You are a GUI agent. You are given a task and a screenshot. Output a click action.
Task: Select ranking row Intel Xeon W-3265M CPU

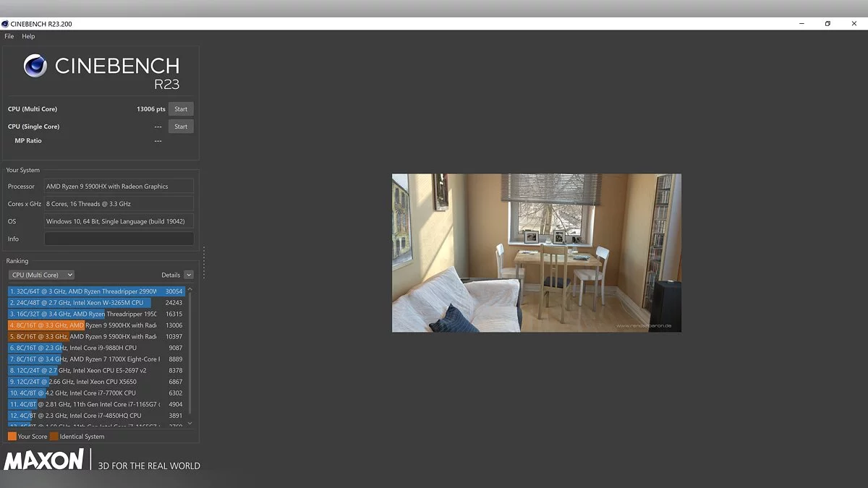click(96, 302)
